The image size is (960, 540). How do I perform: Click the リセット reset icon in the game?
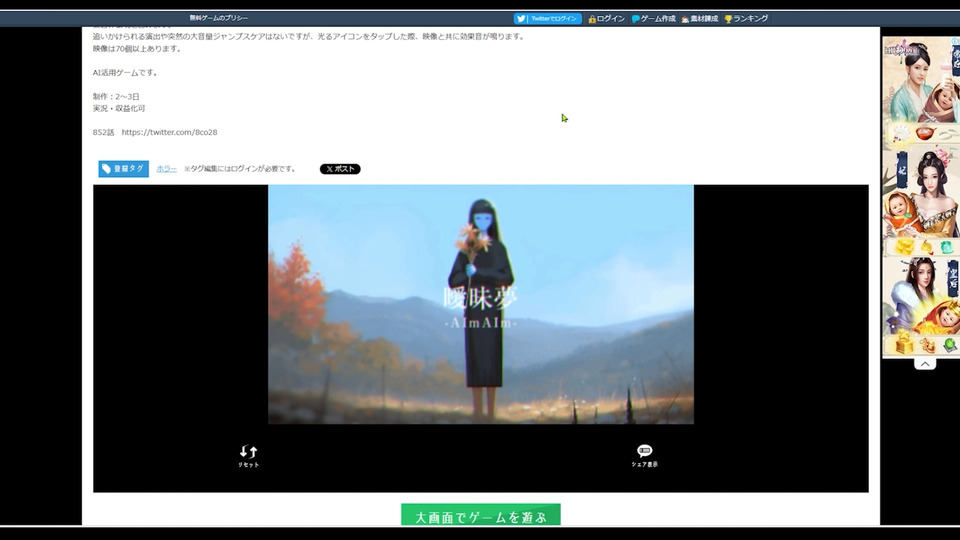[249, 456]
